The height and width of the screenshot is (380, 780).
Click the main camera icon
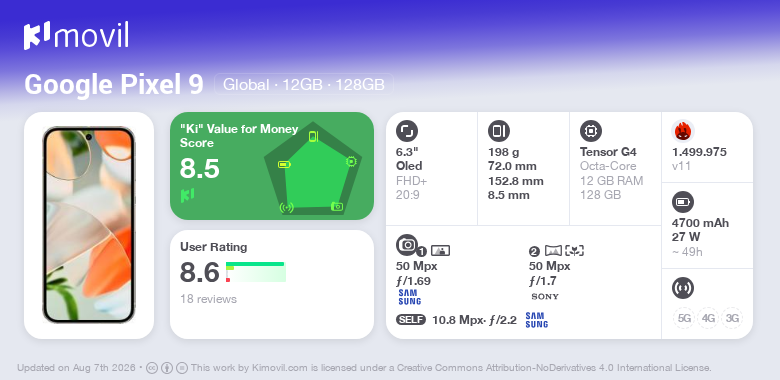407,245
